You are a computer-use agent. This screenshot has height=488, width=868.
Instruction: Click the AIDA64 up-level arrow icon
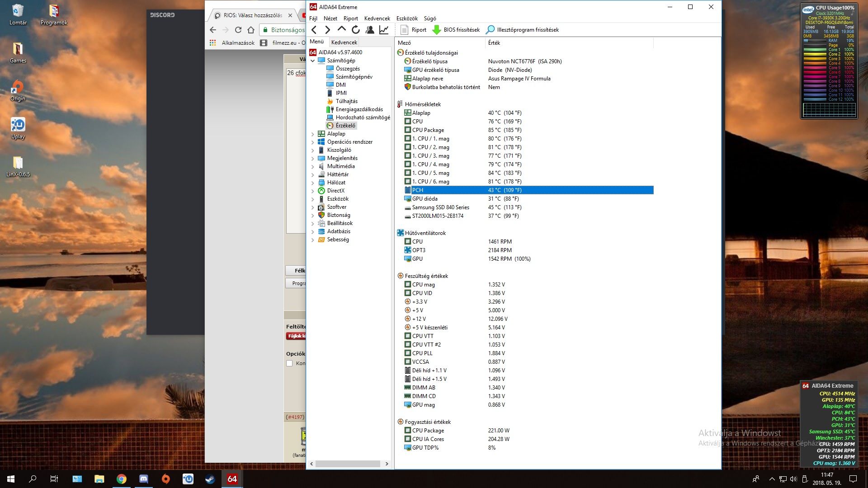click(x=342, y=29)
